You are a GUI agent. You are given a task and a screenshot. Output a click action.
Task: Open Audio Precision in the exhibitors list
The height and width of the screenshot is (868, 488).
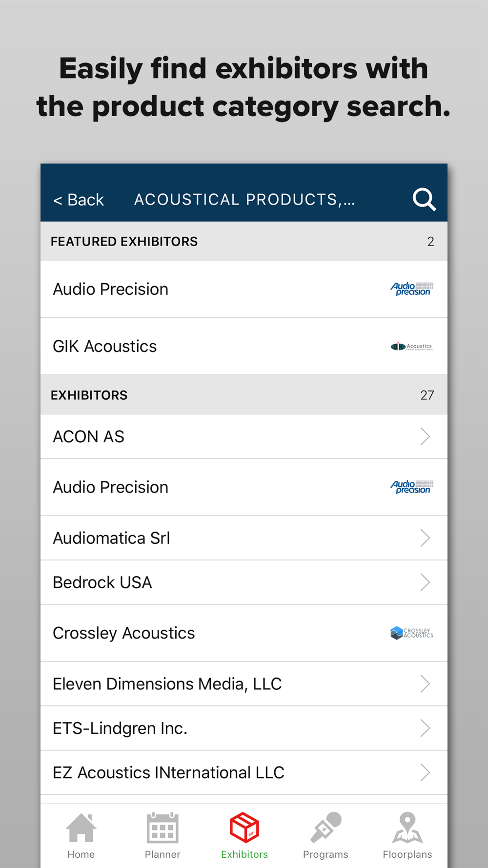pos(244,487)
